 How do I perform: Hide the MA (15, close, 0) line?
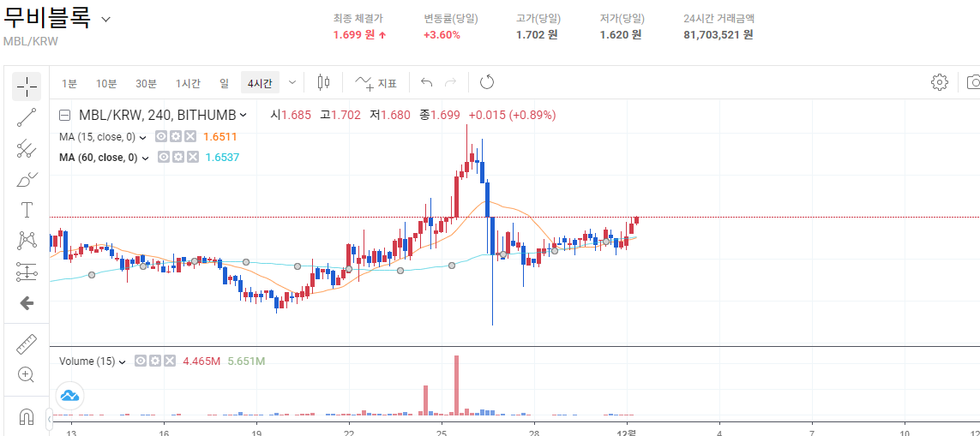161,137
